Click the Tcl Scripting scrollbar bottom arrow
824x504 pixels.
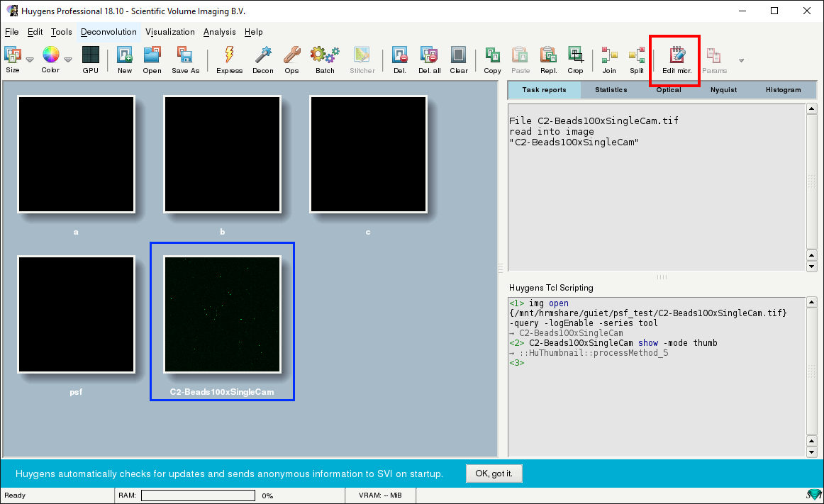coord(812,452)
